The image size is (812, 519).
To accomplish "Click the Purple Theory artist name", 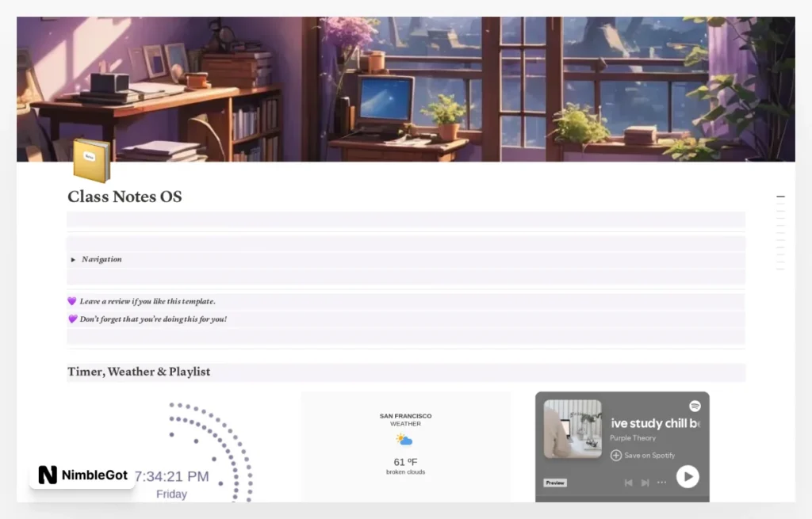I will point(632,438).
